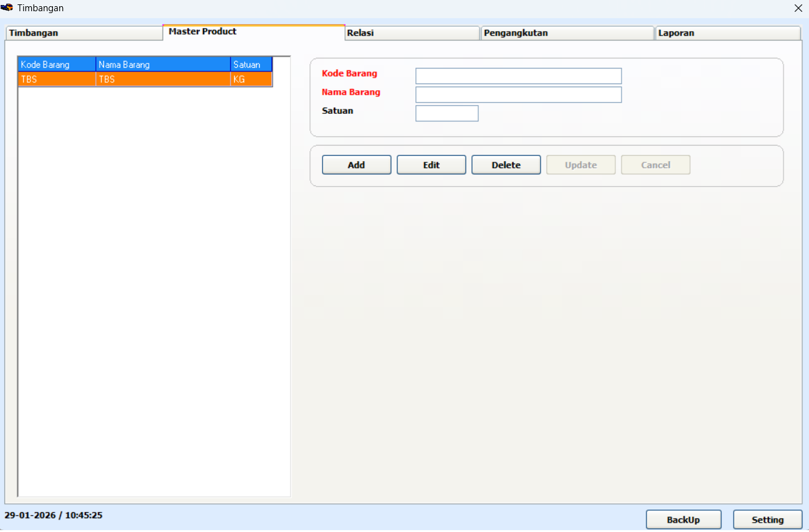The image size is (809, 532).
Task: Click the Nama Barang column header
Action: coord(163,65)
